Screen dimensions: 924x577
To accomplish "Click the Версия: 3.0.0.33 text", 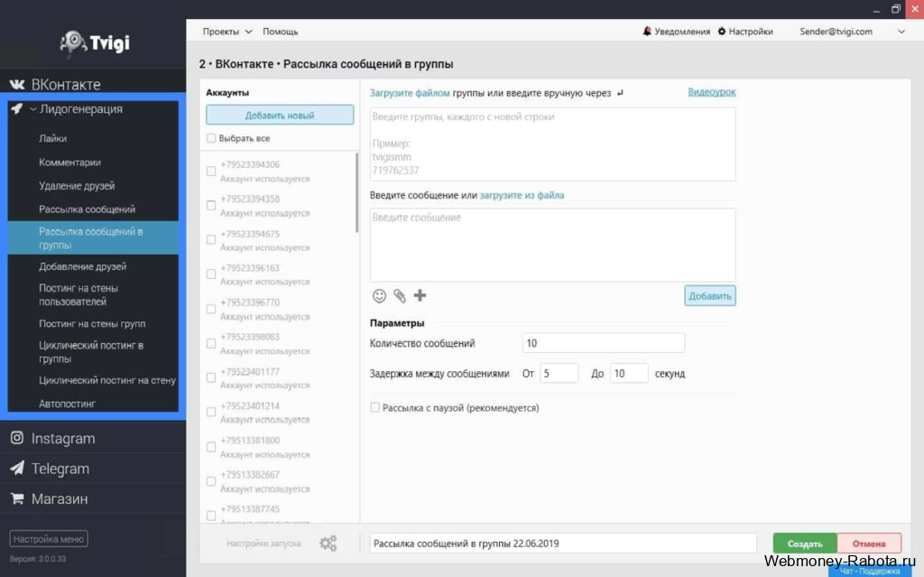I will coord(38,559).
